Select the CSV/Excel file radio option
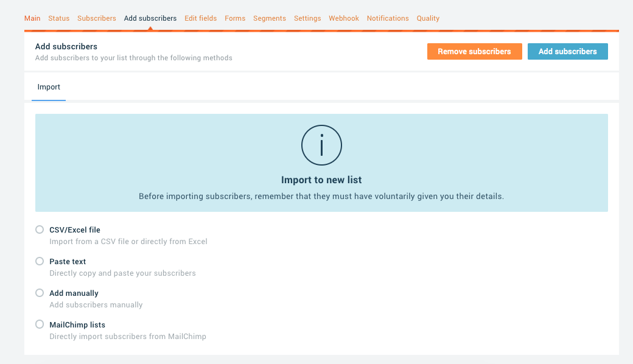 [40, 229]
